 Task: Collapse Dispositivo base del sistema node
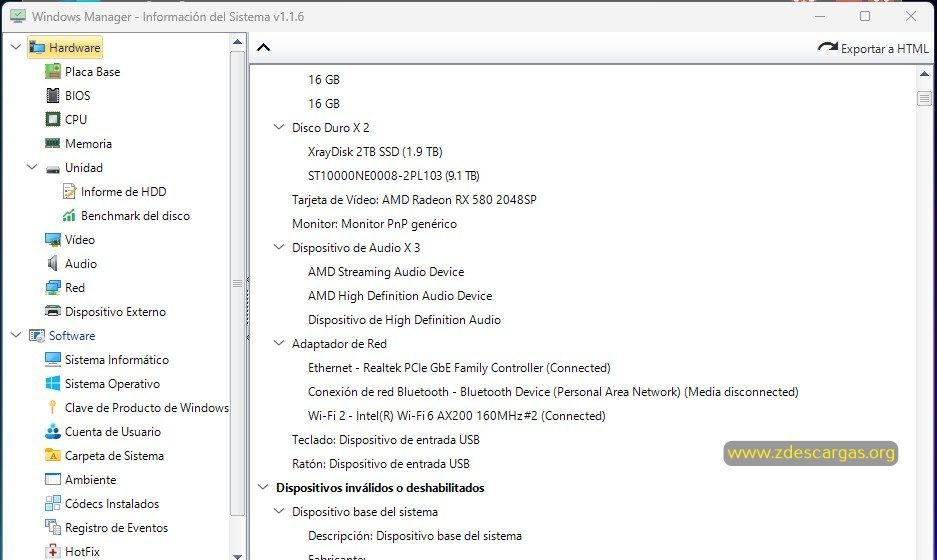pyautogui.click(x=278, y=511)
